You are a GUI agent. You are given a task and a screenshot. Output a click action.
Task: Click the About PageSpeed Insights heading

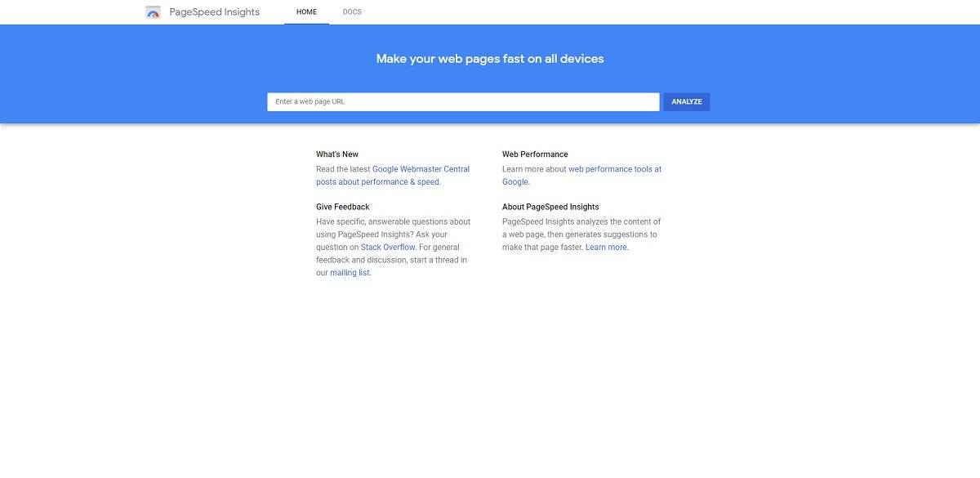tap(550, 206)
